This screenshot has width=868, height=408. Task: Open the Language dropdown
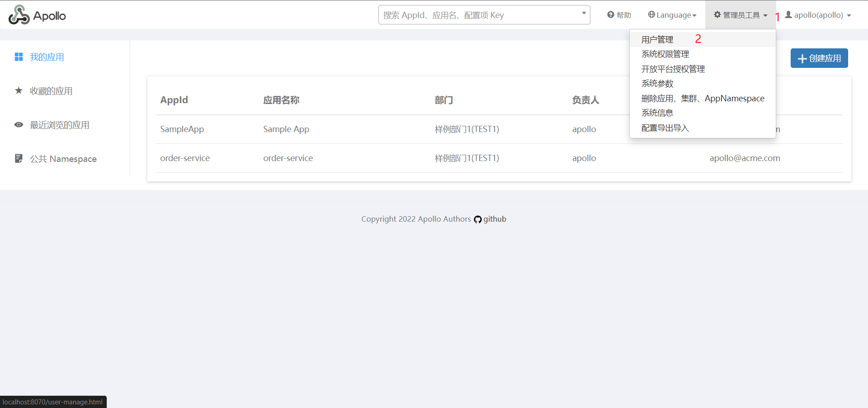point(673,15)
